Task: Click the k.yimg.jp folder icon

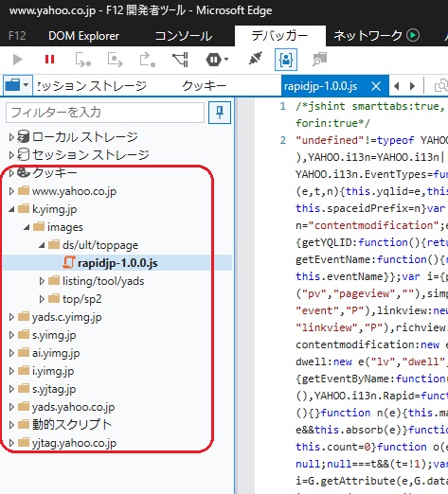Action: (x=24, y=208)
